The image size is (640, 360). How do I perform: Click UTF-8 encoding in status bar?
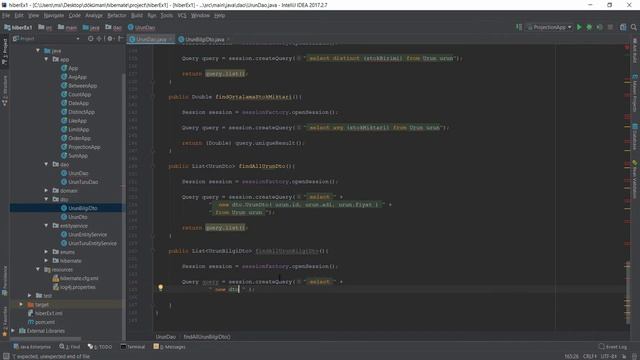click(x=609, y=356)
